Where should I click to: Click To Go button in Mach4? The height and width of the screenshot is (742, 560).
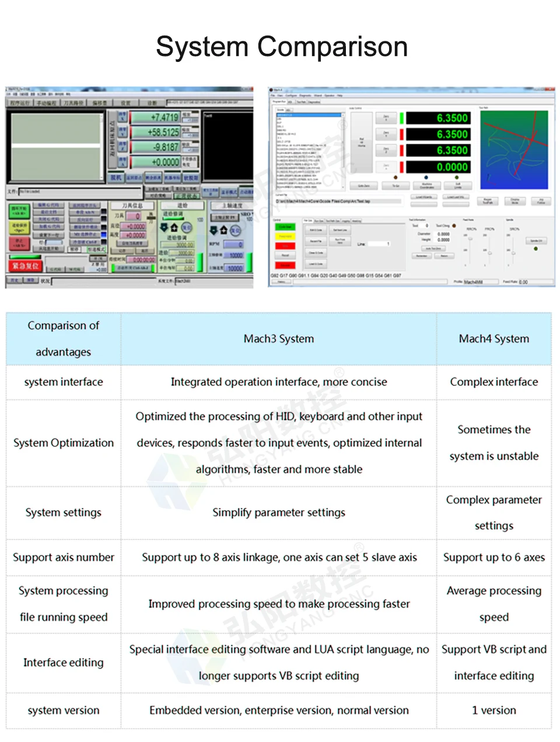click(395, 186)
